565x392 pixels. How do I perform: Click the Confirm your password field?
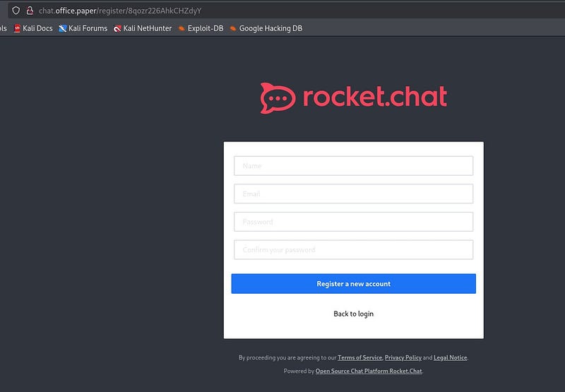point(353,249)
